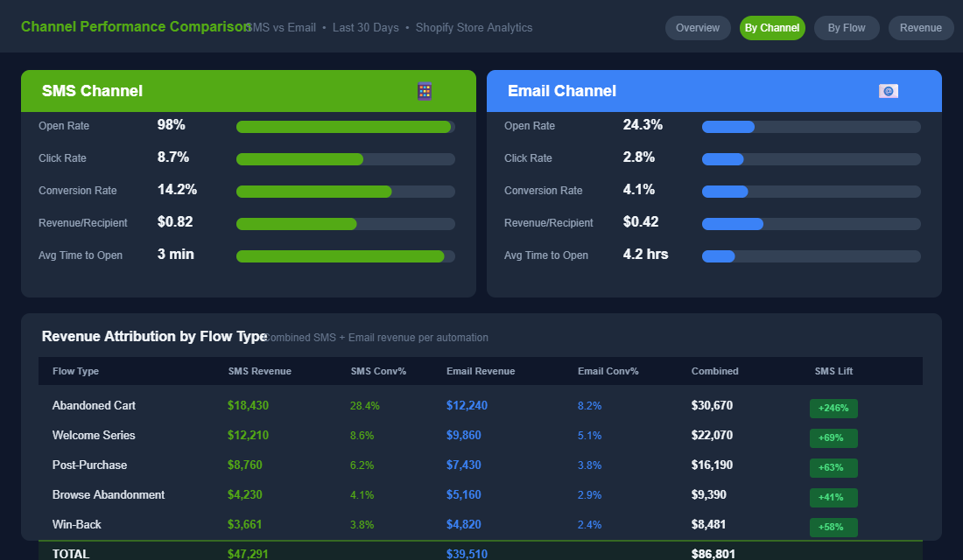The width and height of the screenshot is (963, 560).
Task: Click the SMS Revenue column header
Action: (258, 371)
